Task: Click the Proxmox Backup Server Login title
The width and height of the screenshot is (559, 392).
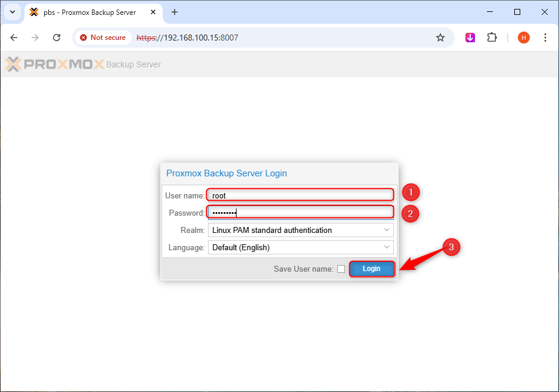Action: tap(226, 173)
